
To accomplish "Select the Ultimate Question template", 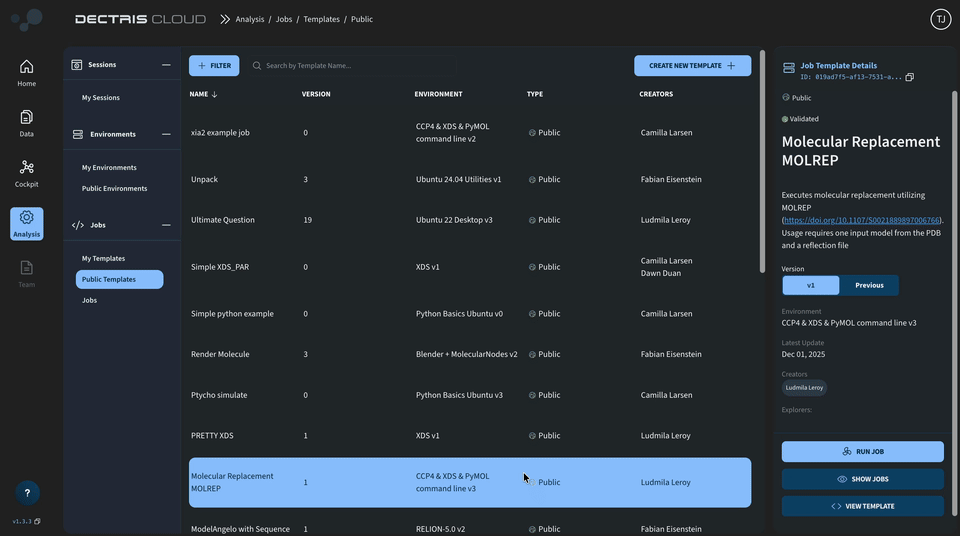I will [470, 220].
